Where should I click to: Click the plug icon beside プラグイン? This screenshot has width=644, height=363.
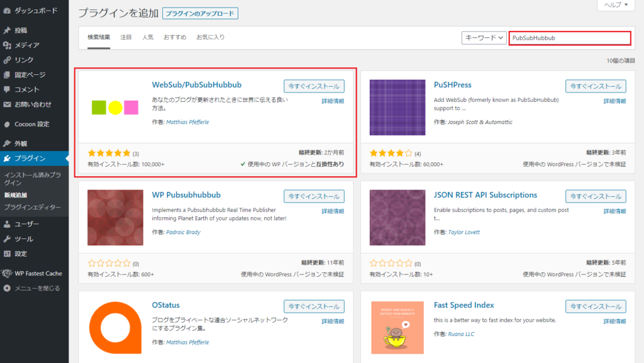pos(7,158)
